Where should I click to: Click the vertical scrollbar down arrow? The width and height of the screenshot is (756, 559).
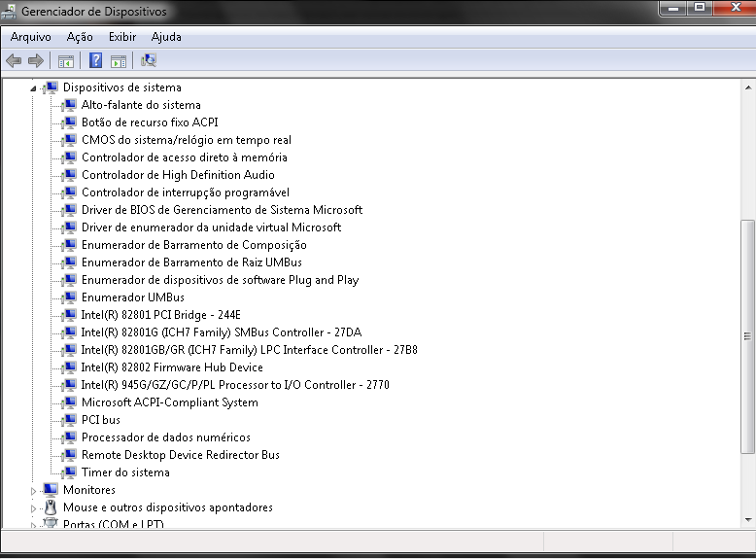click(747, 522)
